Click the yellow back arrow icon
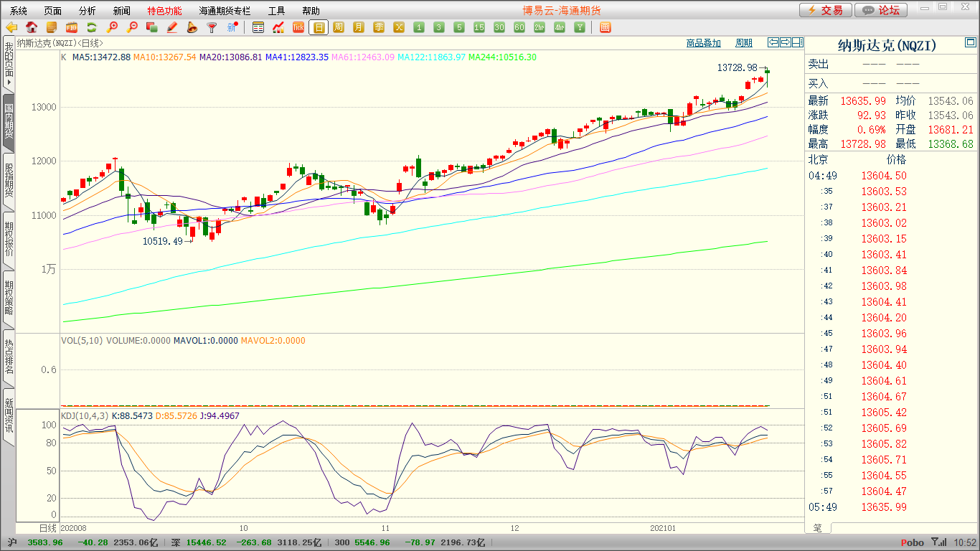The image size is (980, 551). pos(11,27)
